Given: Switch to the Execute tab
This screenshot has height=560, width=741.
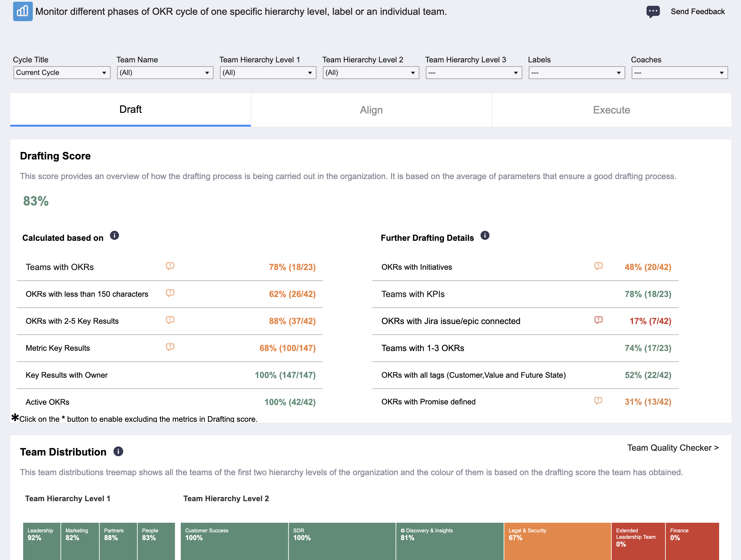Looking at the screenshot, I should [x=611, y=110].
